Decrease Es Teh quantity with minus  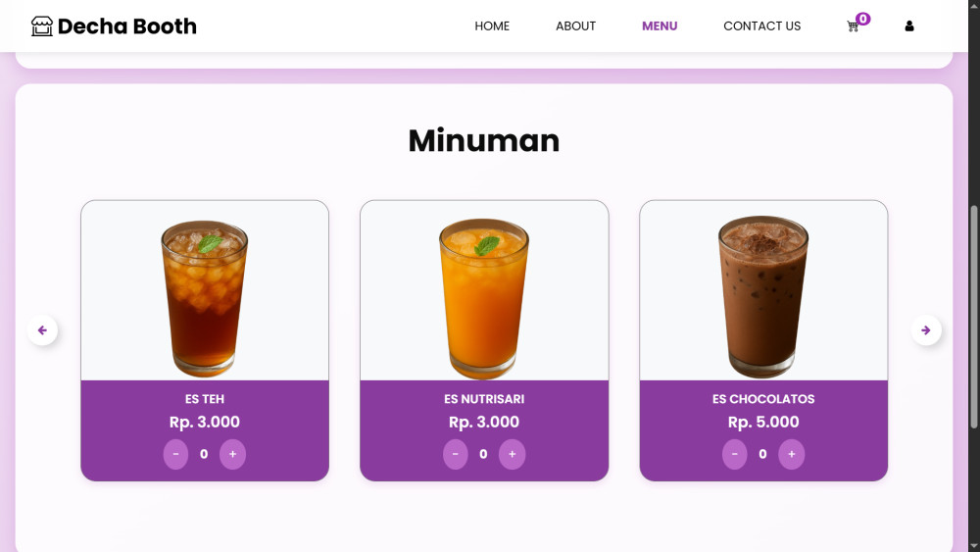(175, 454)
